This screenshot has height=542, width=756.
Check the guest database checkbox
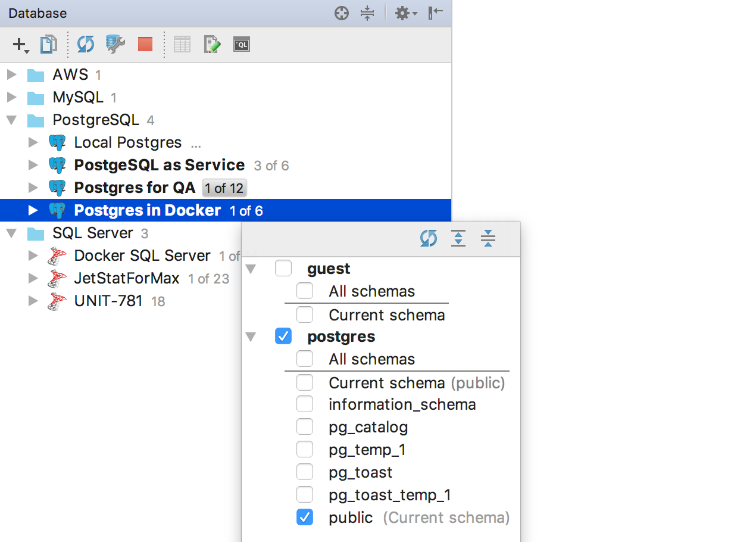point(283,269)
